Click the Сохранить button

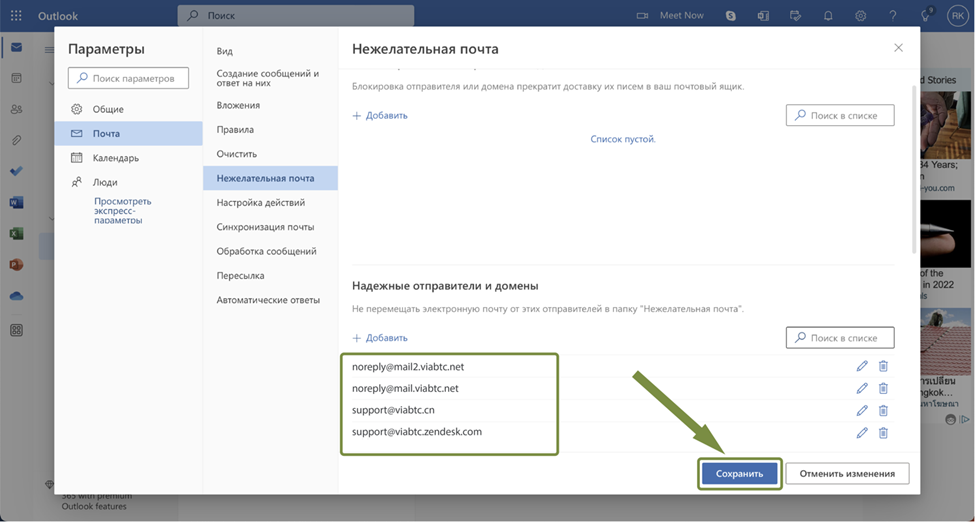pos(739,473)
